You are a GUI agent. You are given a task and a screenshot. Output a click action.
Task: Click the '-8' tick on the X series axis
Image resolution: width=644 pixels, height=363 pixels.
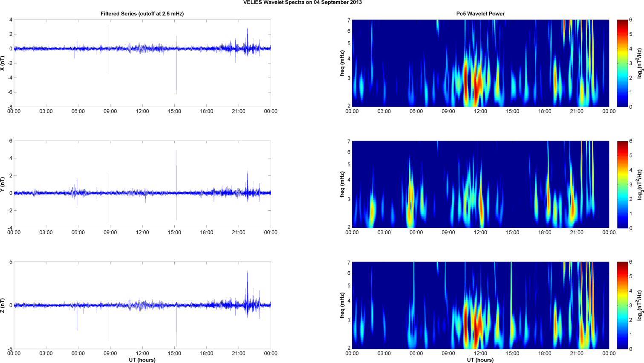9,107
